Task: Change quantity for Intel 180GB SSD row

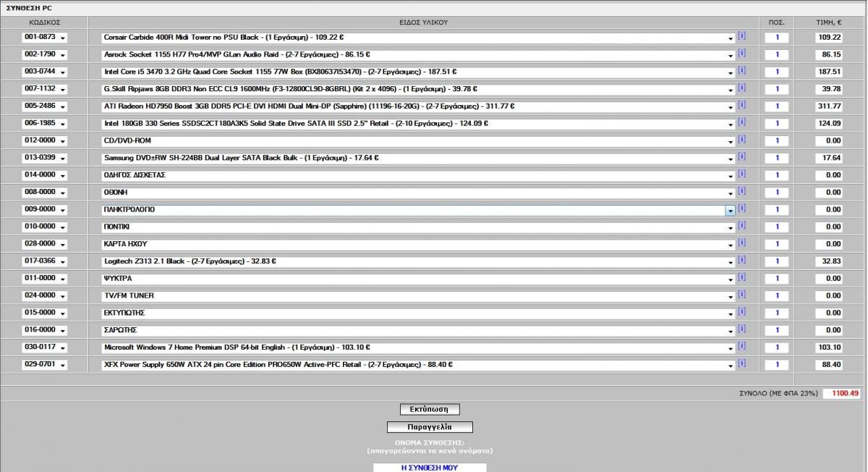Action: pyautogui.click(x=777, y=124)
